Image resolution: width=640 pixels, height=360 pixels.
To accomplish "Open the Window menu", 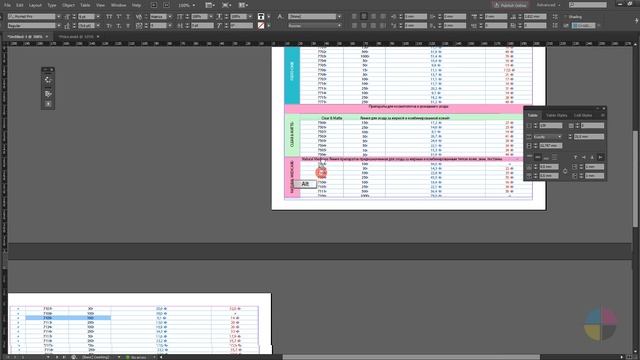I will pyautogui.click(x=118, y=5).
